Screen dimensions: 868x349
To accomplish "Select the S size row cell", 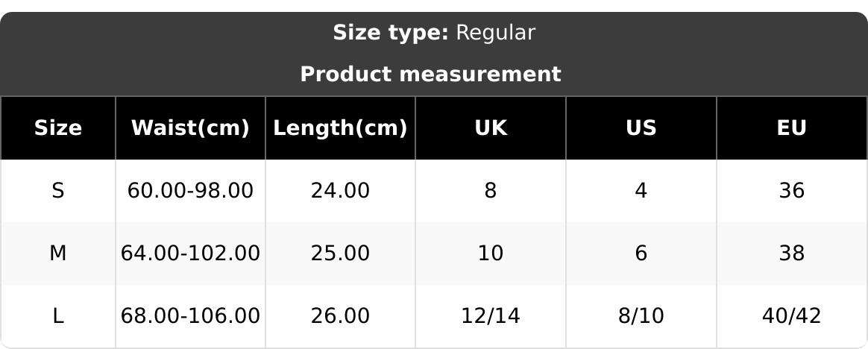I will [58, 191].
